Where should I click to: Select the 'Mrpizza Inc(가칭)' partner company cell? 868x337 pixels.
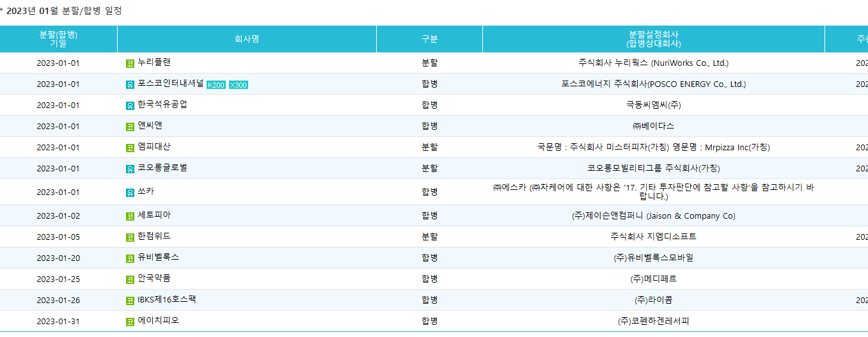click(654, 148)
